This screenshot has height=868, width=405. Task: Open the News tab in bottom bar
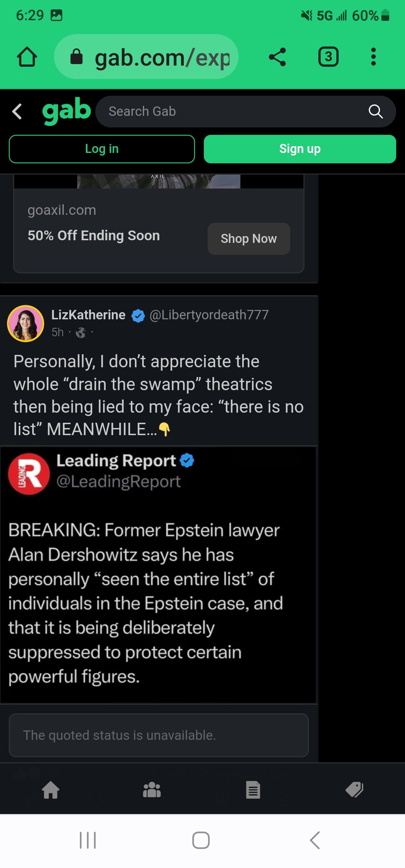[x=253, y=790]
